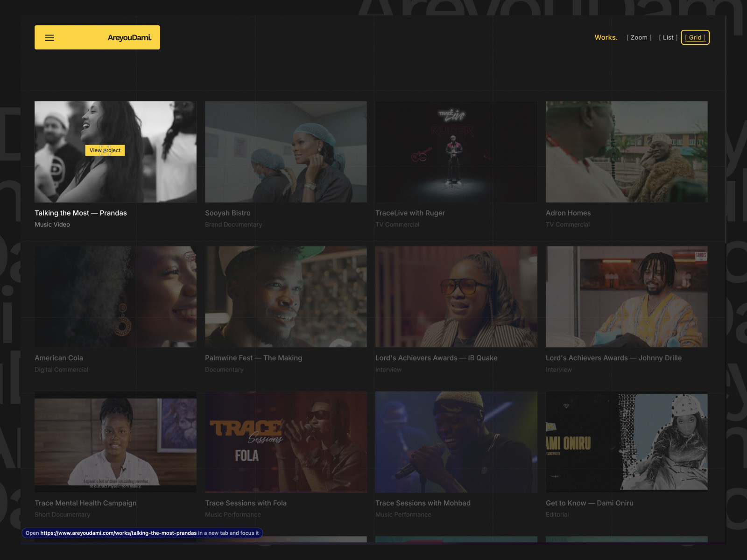Click the 'Sooyah Bistro' title text
Viewport: 747px width, 560px height.
(x=228, y=213)
